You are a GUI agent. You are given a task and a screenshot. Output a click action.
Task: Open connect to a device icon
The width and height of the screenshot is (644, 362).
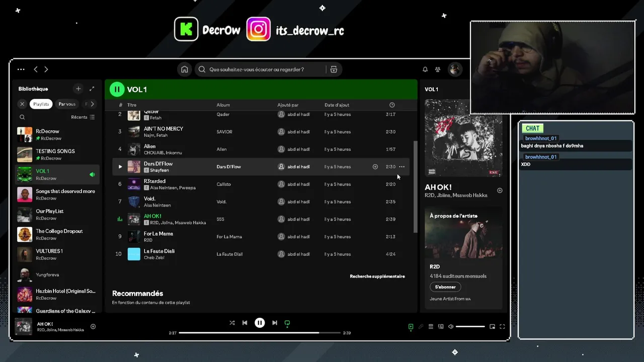(x=441, y=326)
